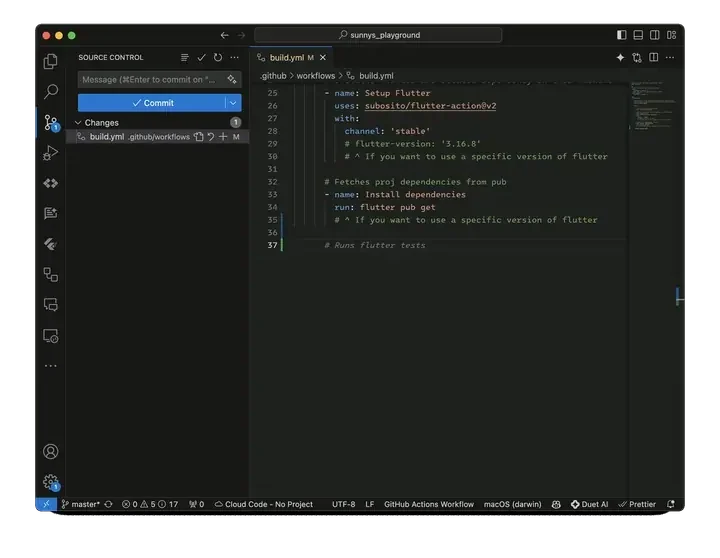
Task: Show additional views via activity bar ellipsis
Action: tap(51, 366)
